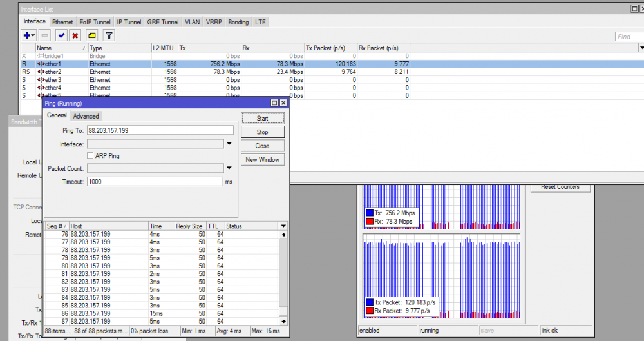Expand the Packet Count dropdown arrow
The width and height of the screenshot is (644, 341).
tap(229, 168)
